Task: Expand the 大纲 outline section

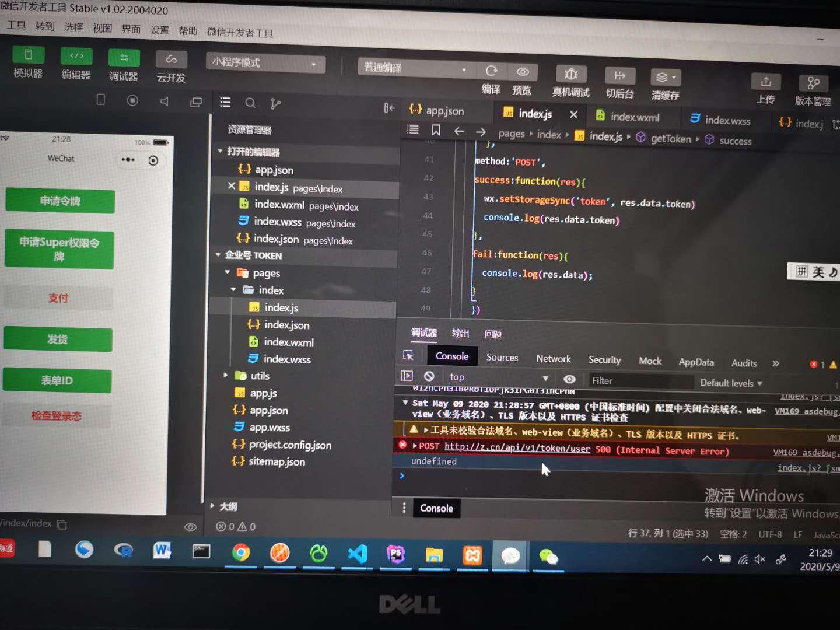Action: tap(212, 506)
